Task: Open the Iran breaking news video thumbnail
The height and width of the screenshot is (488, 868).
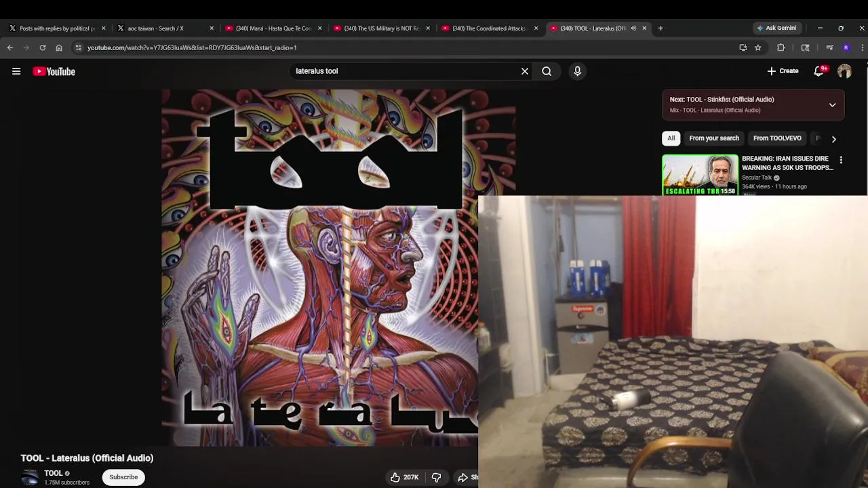Action: pos(700,175)
